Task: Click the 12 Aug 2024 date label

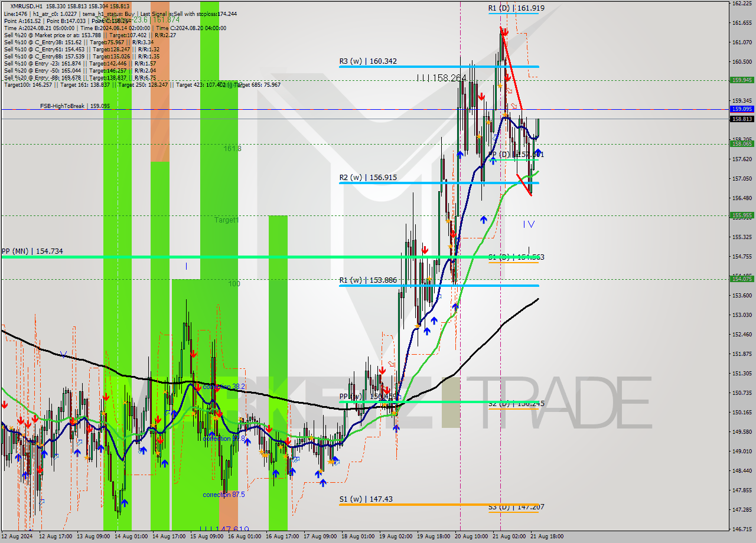Action: pos(16,537)
